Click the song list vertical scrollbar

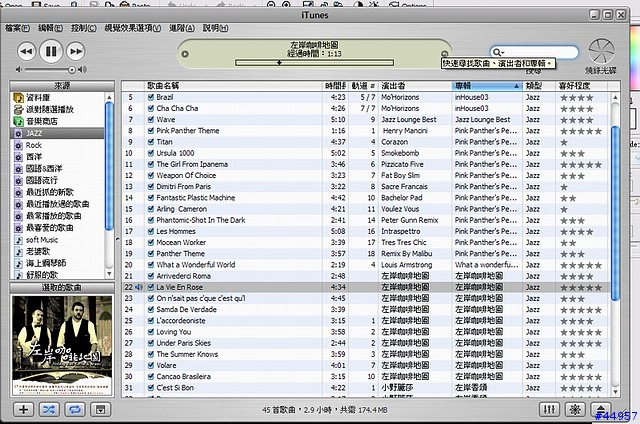pos(615,214)
